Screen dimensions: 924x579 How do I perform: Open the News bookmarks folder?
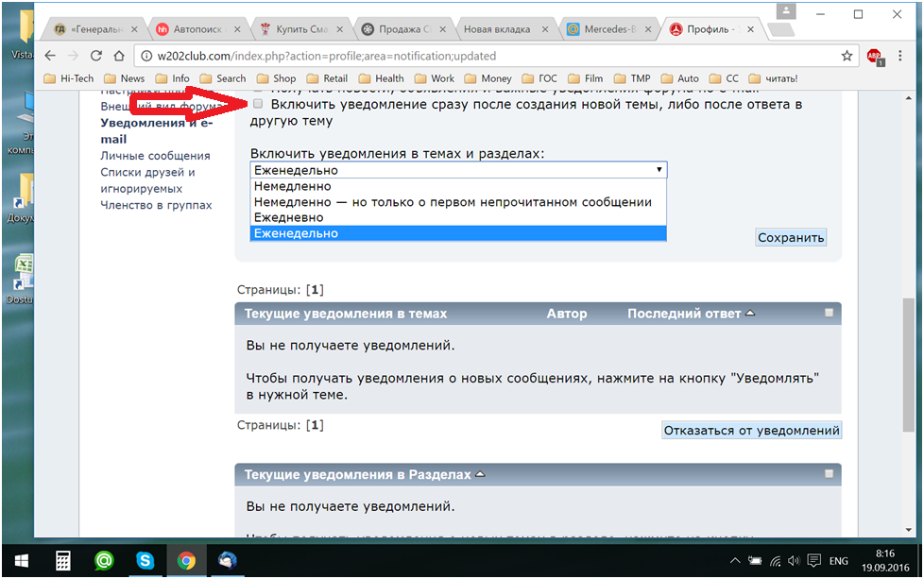pos(125,78)
